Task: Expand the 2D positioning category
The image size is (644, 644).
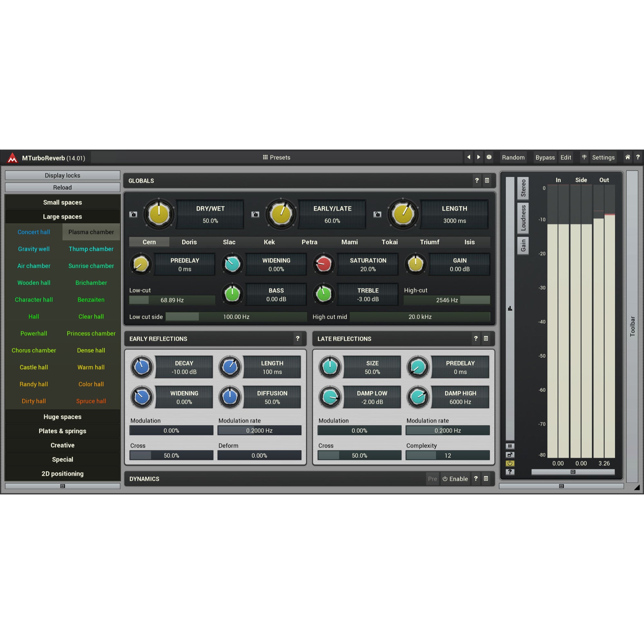Action: [x=62, y=474]
